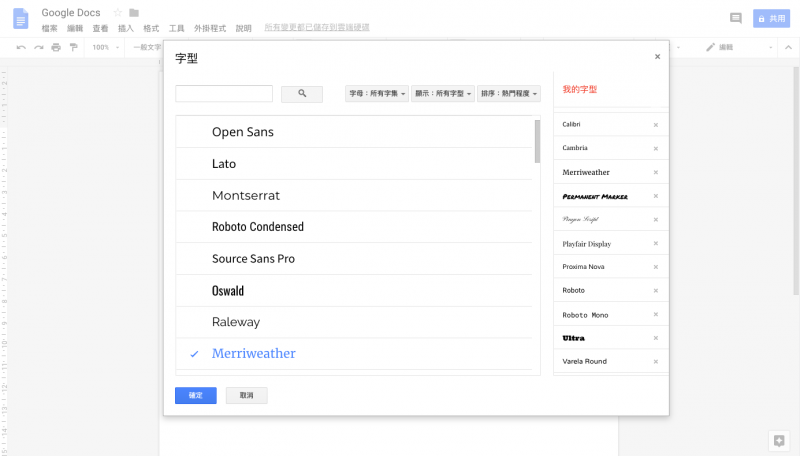Star the document with the star icon

click(x=118, y=12)
